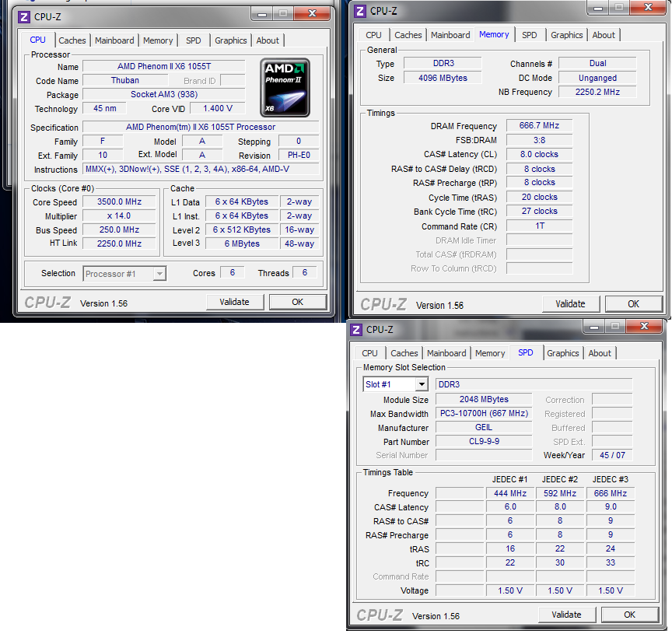Open the Mainboard tab in the CPU window
This screenshot has width=672, height=634.
(114, 40)
